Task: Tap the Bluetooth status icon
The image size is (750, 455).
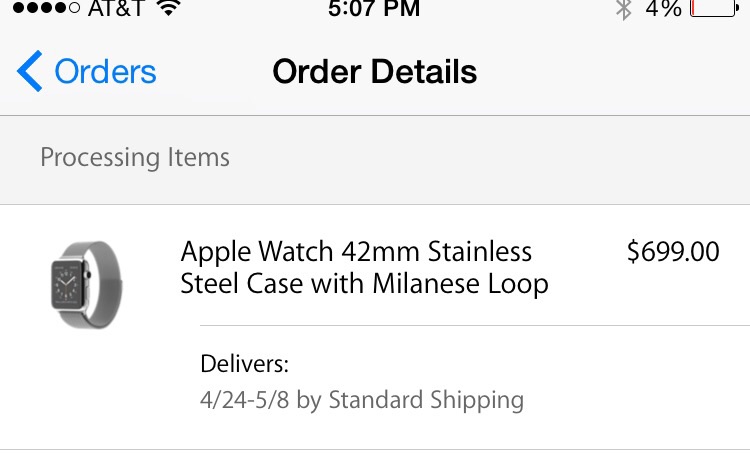Action: click(623, 9)
